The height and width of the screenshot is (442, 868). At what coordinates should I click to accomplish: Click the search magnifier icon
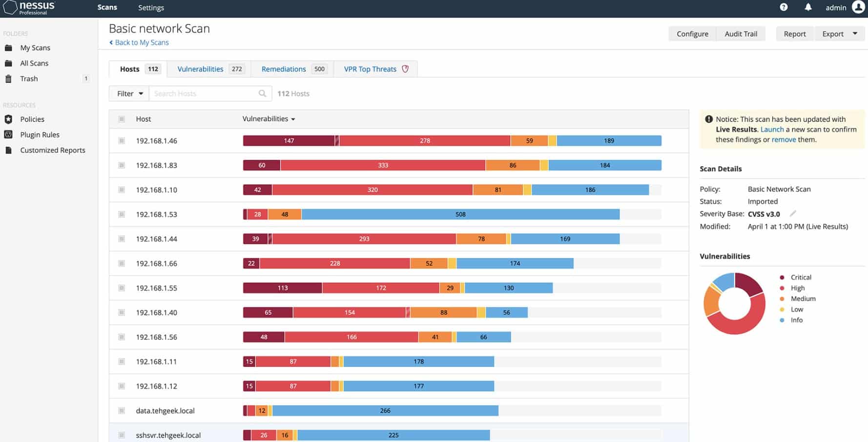262,93
